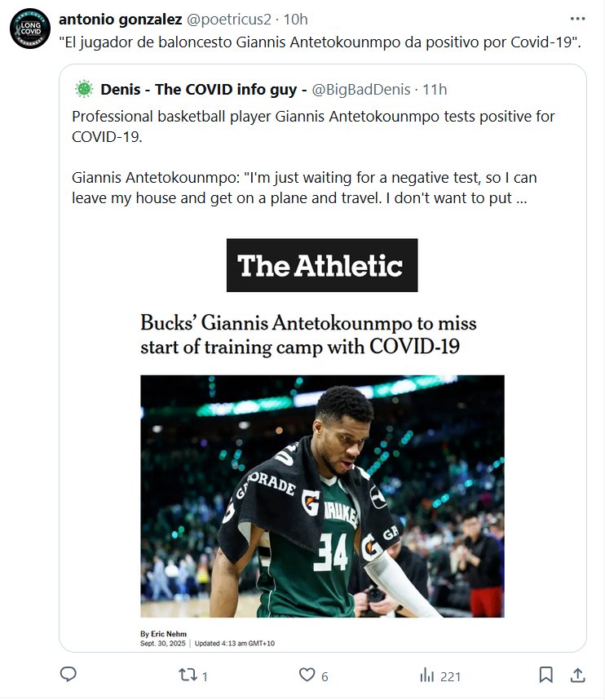Click Denis's green virus avatar icon
605x700 pixels.
[x=84, y=89]
